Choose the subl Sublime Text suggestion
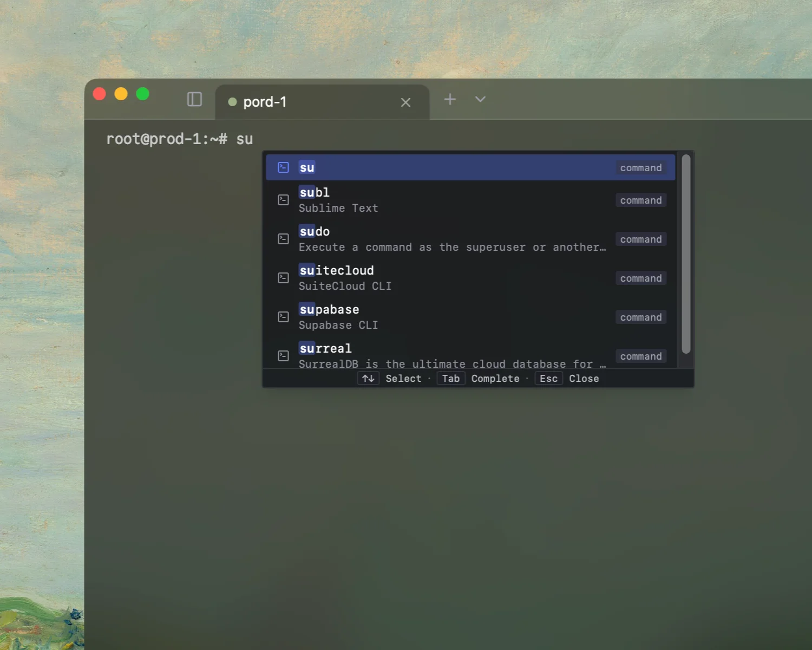Image resolution: width=812 pixels, height=650 pixels. point(452,200)
